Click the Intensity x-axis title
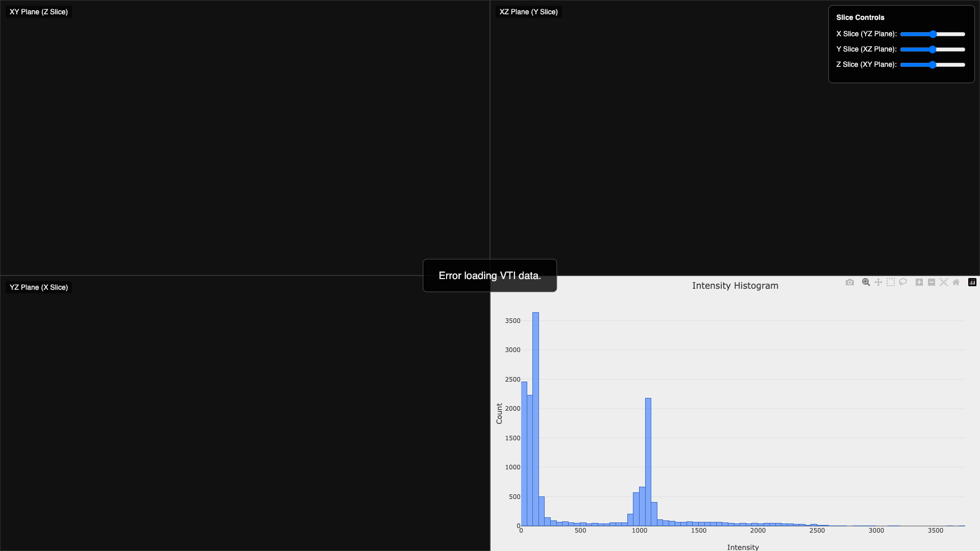The height and width of the screenshot is (551, 980). coord(743,547)
